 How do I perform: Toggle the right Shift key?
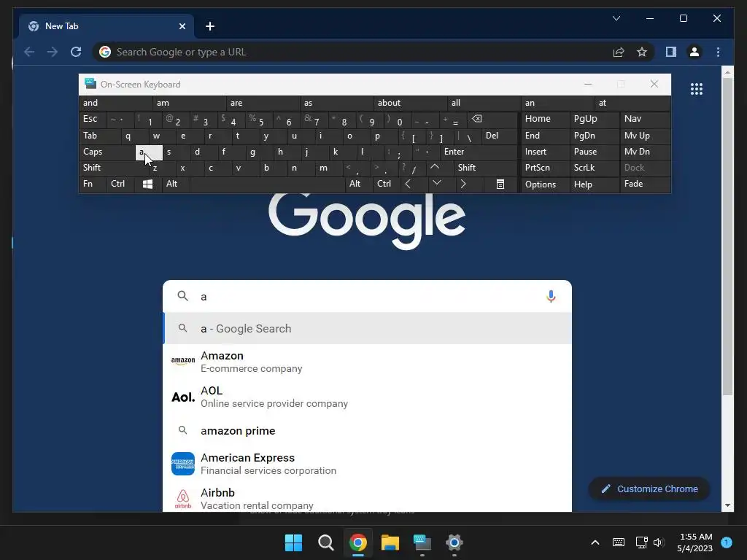tap(486, 168)
